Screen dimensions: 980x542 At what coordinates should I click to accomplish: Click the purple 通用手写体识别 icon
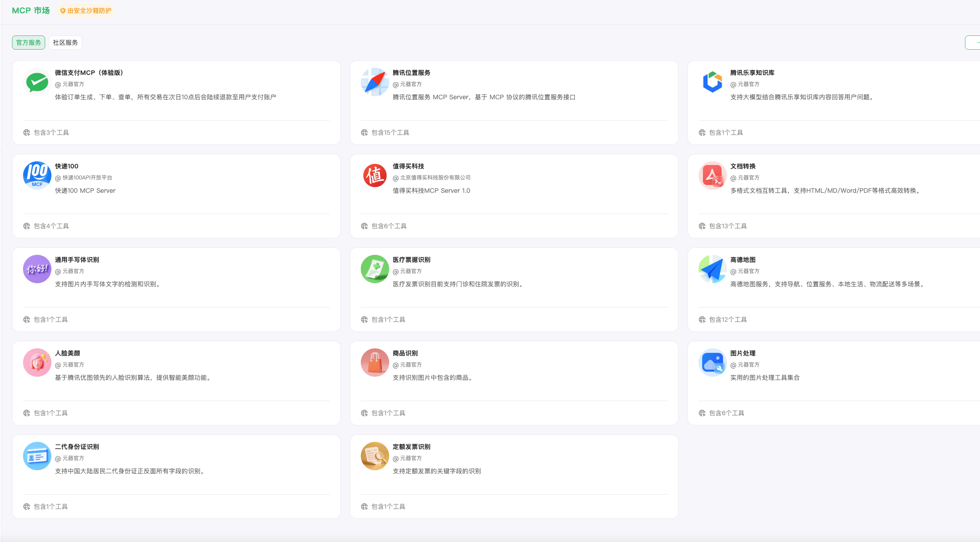(37, 269)
